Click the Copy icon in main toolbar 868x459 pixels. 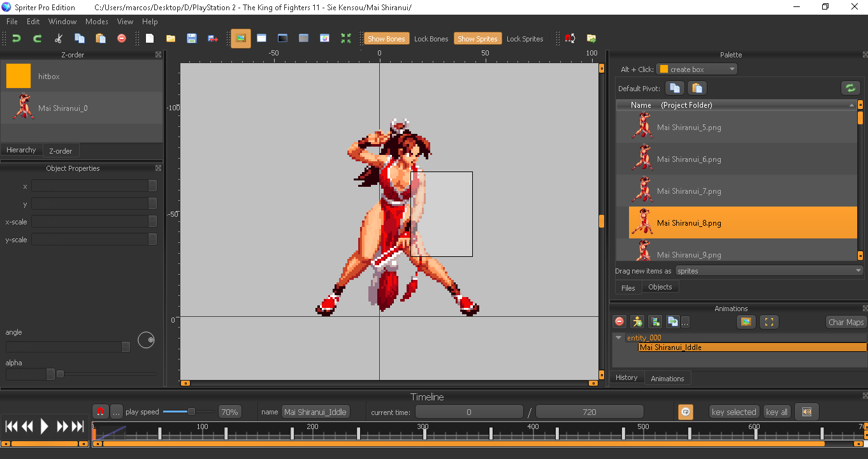[80, 38]
